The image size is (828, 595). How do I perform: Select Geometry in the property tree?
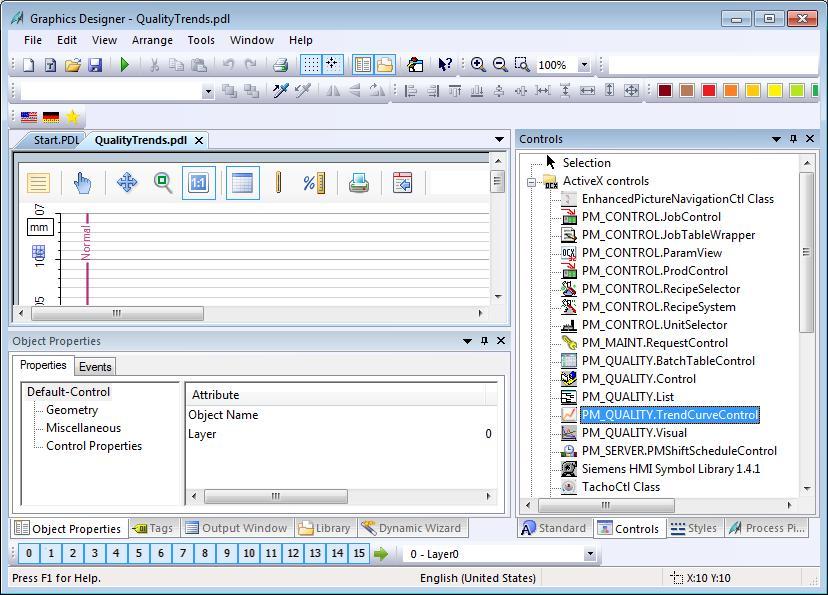(72, 410)
